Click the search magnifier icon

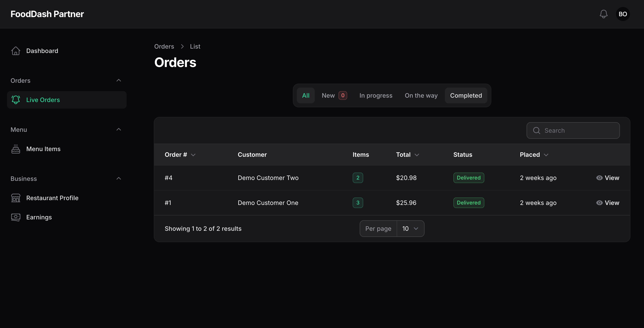(x=536, y=130)
